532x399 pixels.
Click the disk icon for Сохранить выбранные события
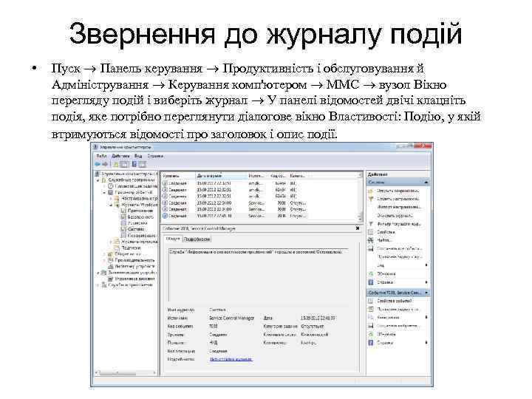(x=371, y=326)
